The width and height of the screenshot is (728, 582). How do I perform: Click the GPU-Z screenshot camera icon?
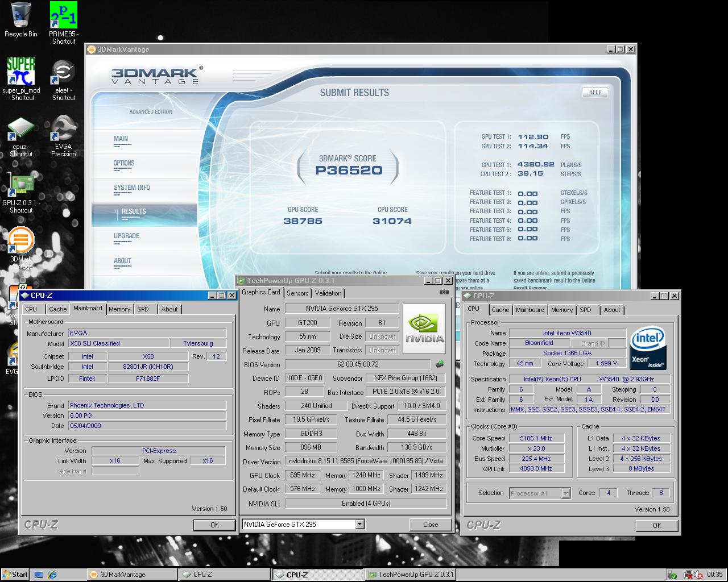click(444, 292)
